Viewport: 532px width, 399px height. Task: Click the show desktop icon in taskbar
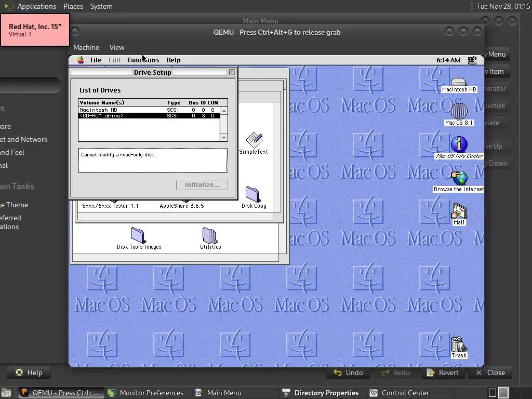(6, 393)
